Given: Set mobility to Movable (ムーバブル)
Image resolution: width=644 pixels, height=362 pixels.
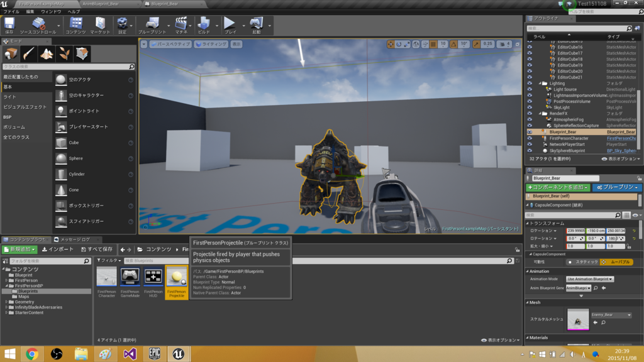Looking at the screenshot, I should click(616, 262).
